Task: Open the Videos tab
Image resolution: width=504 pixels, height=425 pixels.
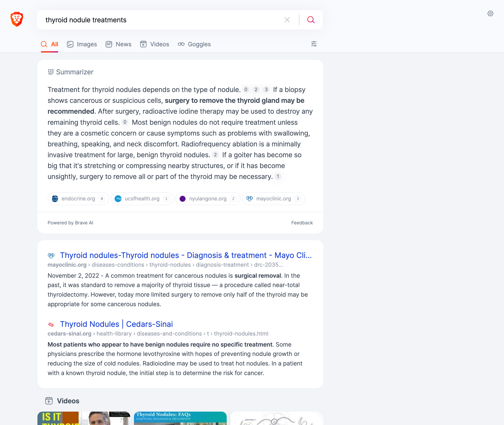Action: (x=155, y=44)
